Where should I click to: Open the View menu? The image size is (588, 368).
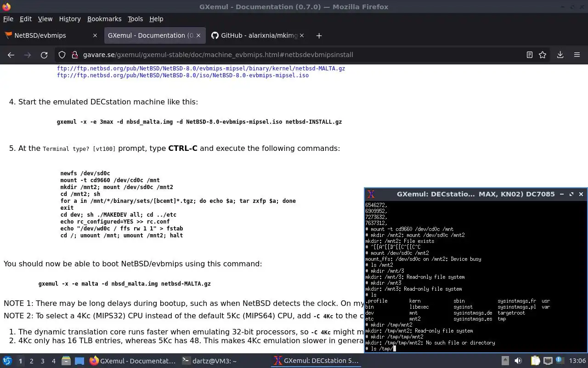[x=45, y=19]
